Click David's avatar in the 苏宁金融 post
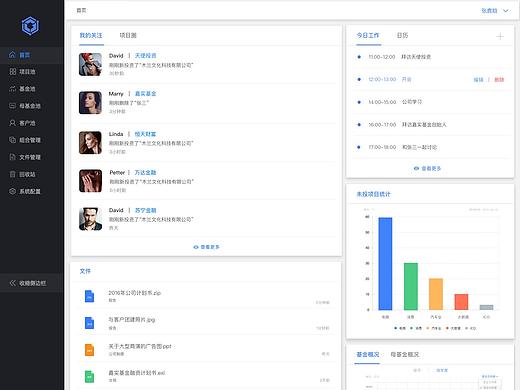Viewport: 520px width, 390px height. click(x=90, y=219)
